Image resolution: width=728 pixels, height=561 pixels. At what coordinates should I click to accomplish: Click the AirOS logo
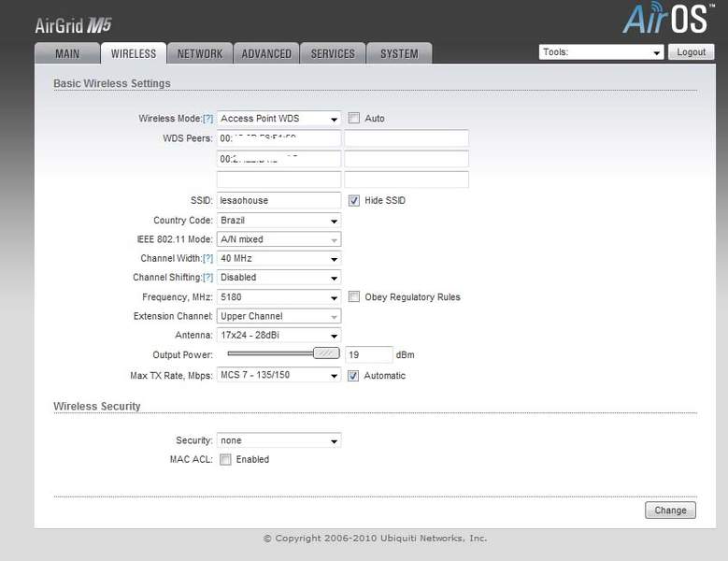667,18
